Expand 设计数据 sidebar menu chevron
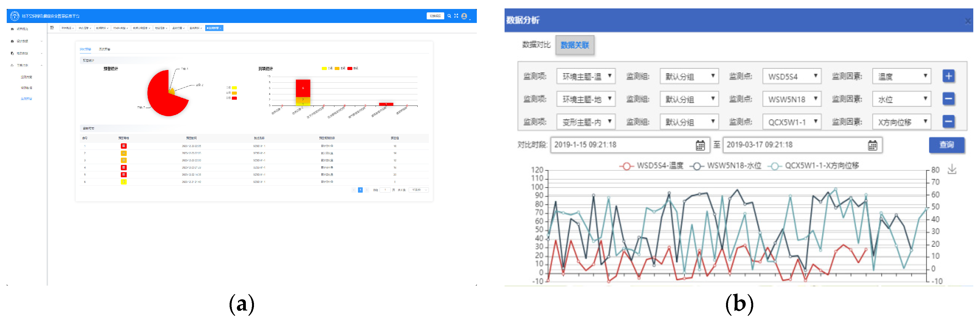This screenshot has width=980, height=322. point(41,41)
